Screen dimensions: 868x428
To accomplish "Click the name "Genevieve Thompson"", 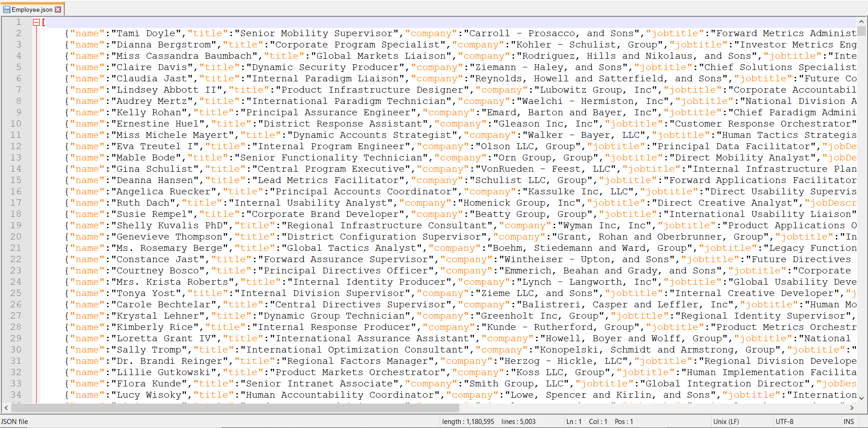I will 169,236.
